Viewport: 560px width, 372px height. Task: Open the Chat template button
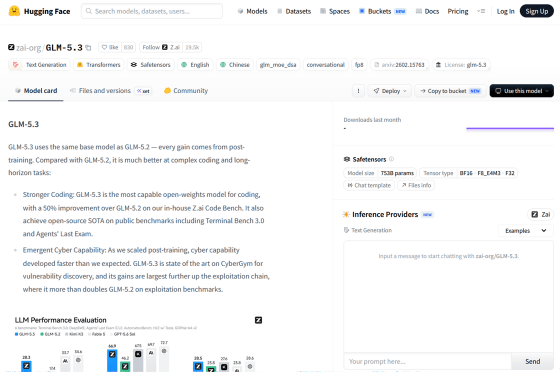369,185
